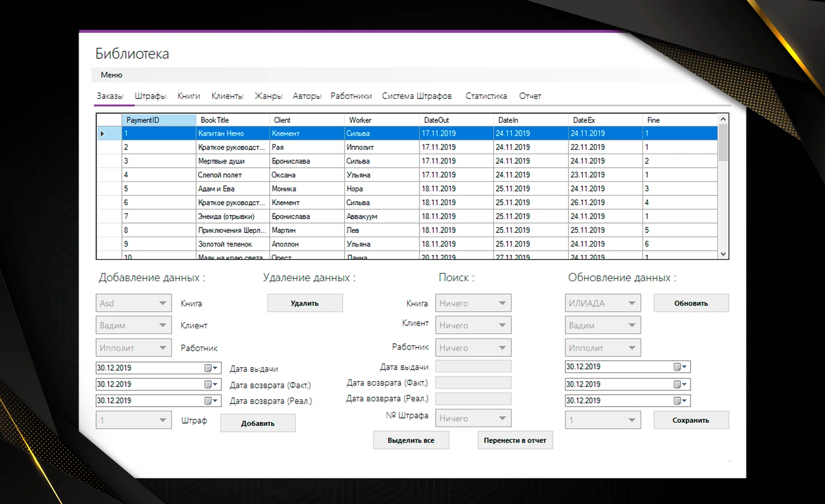Select cell "Золотой теленок"
Screen dimensions: 825x504
233,244
